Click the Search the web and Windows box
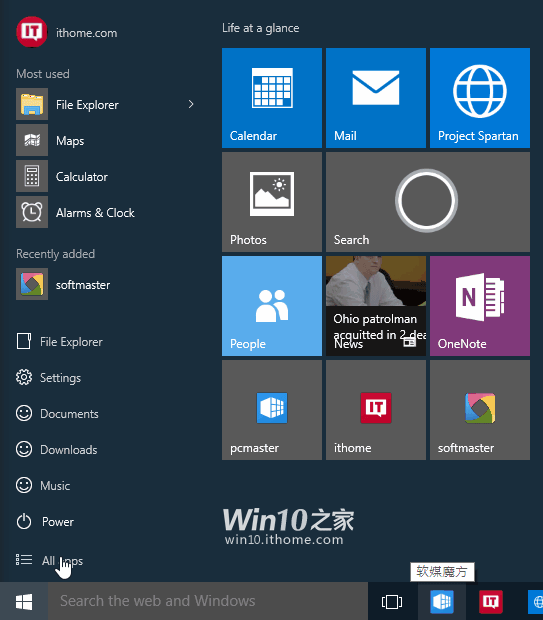Viewport: 543px width, 620px height. point(208,601)
